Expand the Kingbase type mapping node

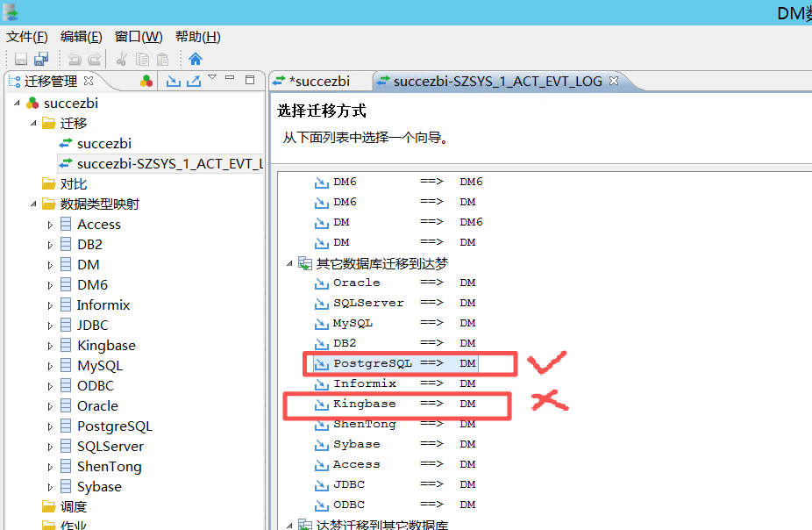[x=50, y=346]
